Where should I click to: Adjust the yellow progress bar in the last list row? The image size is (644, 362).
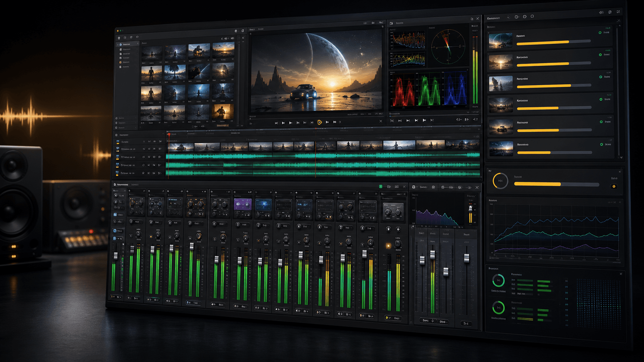[554, 153]
